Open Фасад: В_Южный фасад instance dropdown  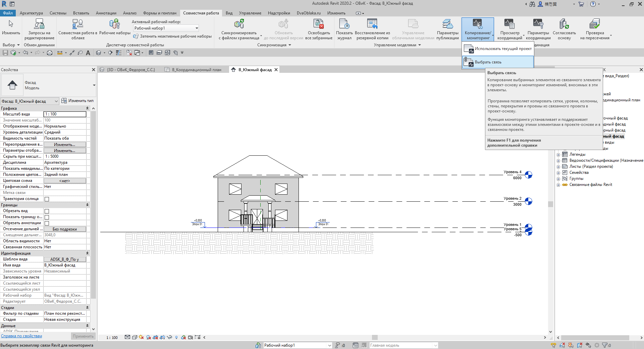point(30,101)
